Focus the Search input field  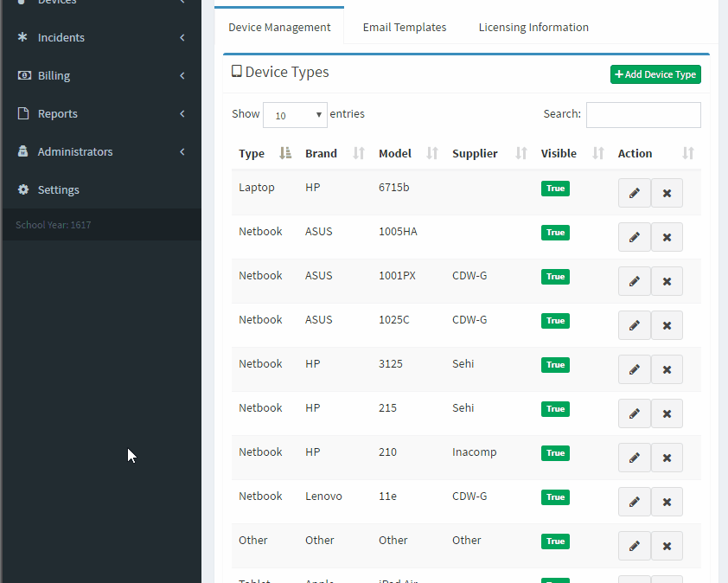click(643, 115)
